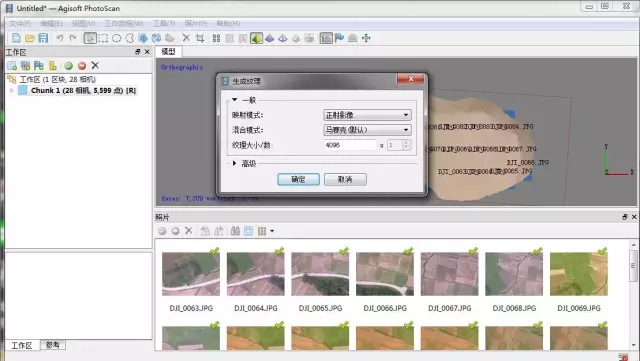Close the 生成纹理 dialog with red X
The width and height of the screenshot is (640, 361).
point(411,79)
